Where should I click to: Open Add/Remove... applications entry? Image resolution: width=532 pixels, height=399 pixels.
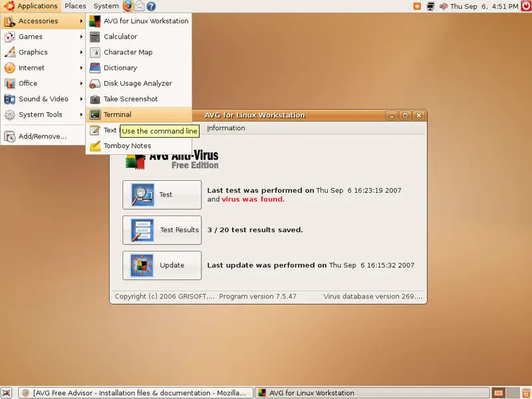tap(43, 136)
